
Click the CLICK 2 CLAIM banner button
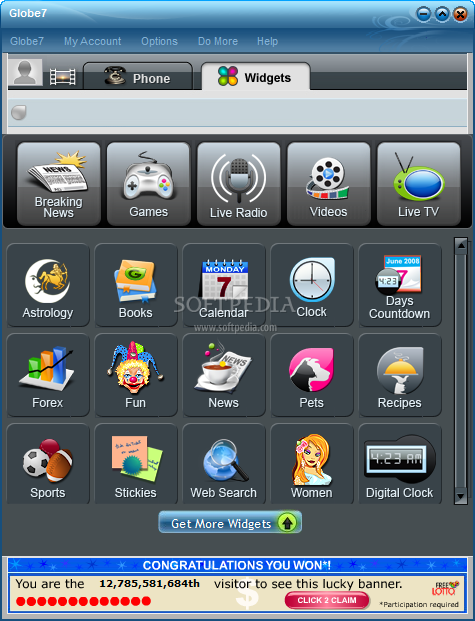click(327, 600)
